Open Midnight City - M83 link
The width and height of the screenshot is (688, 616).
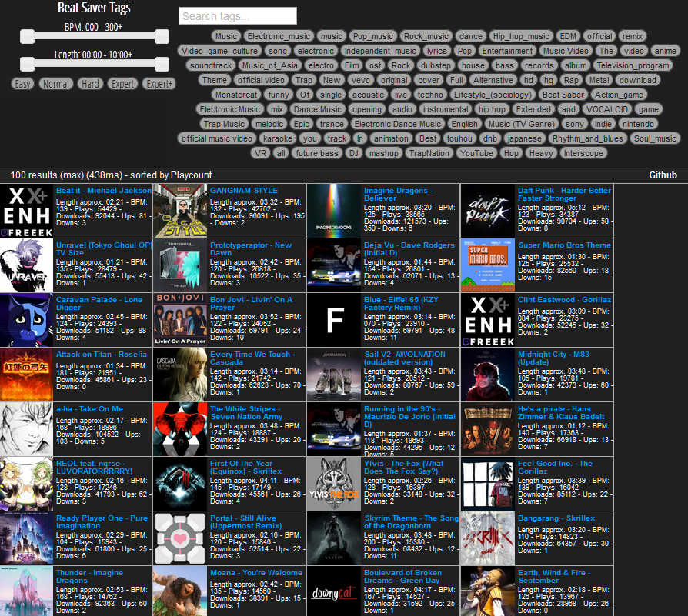553,358
